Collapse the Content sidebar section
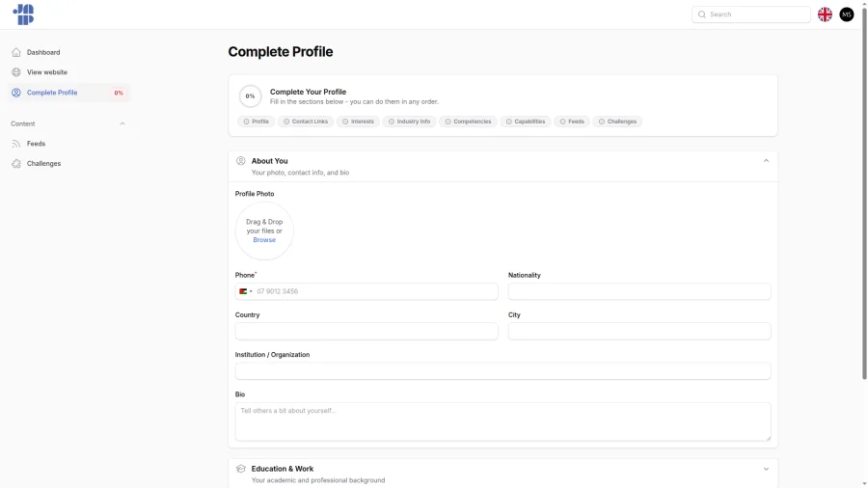 coord(122,124)
